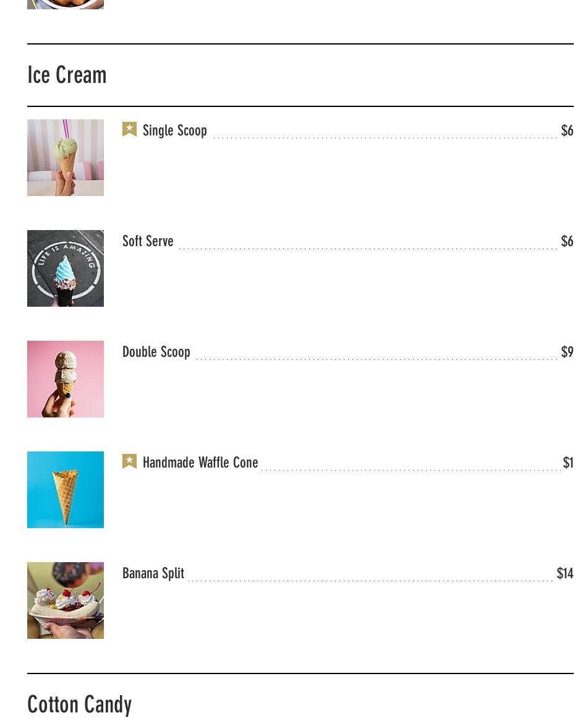Click the Banana Split item name
The height and width of the screenshot is (718, 588).
[153, 573]
